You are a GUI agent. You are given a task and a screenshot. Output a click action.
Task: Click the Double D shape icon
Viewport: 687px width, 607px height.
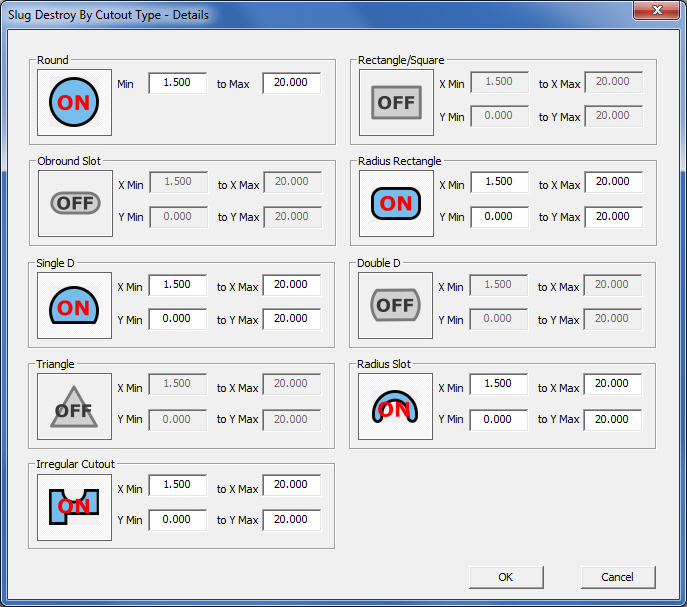[x=396, y=304]
